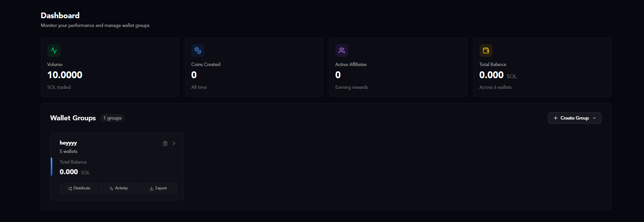Click the Volume activity icon
The height and width of the screenshot is (222, 644).
pos(53,50)
